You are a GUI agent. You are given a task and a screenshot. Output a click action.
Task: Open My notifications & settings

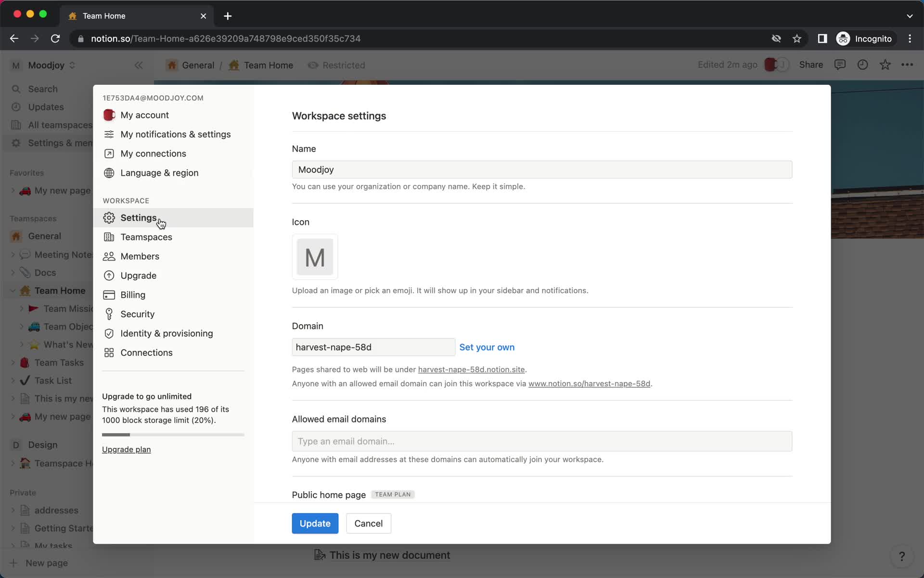point(173,134)
